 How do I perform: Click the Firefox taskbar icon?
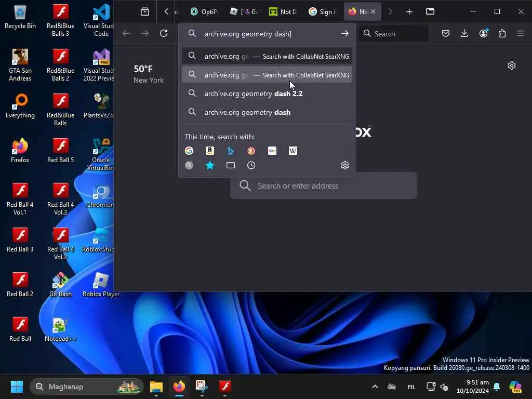click(179, 387)
